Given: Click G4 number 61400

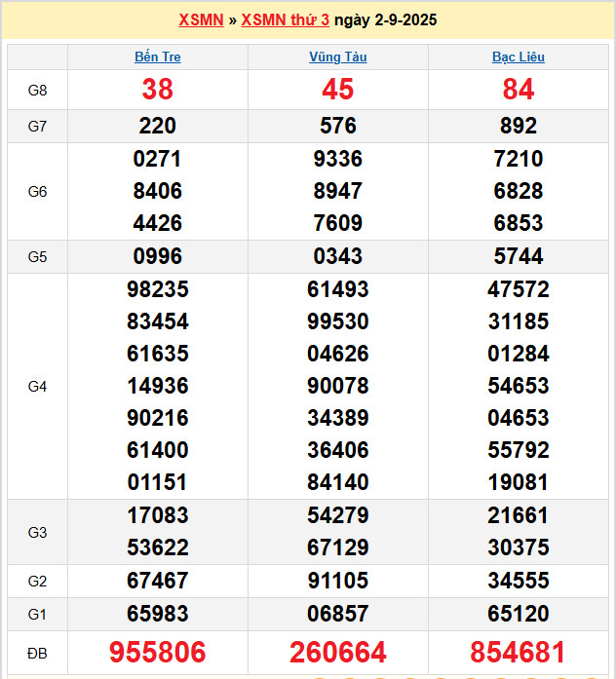Looking at the screenshot, I should click(x=158, y=450).
